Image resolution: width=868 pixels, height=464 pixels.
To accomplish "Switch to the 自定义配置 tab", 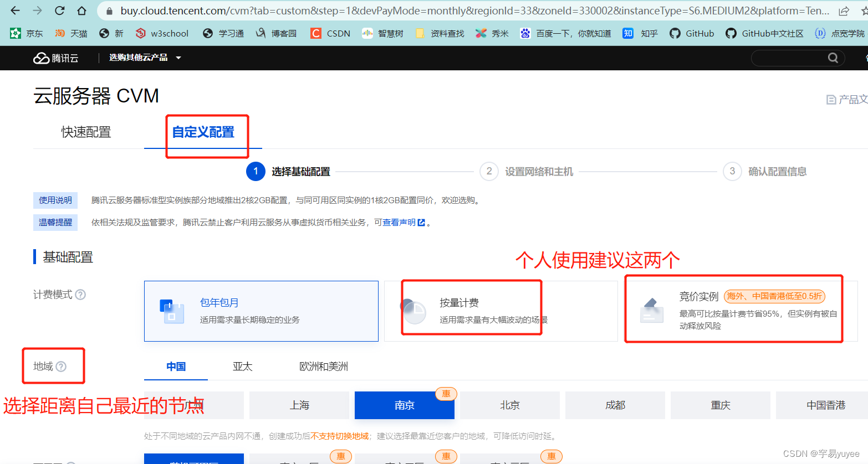I will 203,132.
